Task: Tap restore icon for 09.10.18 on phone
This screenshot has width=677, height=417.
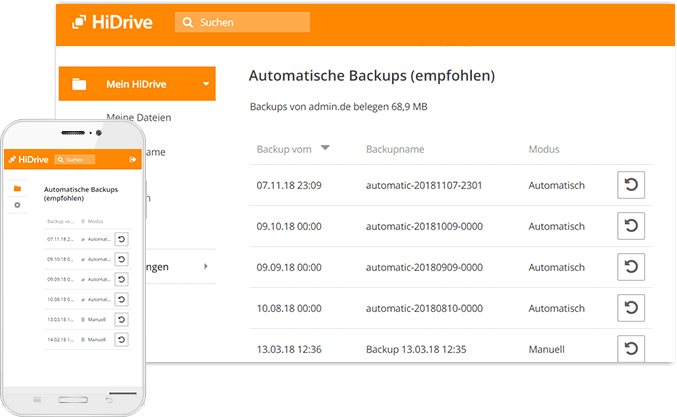Action: (121, 259)
